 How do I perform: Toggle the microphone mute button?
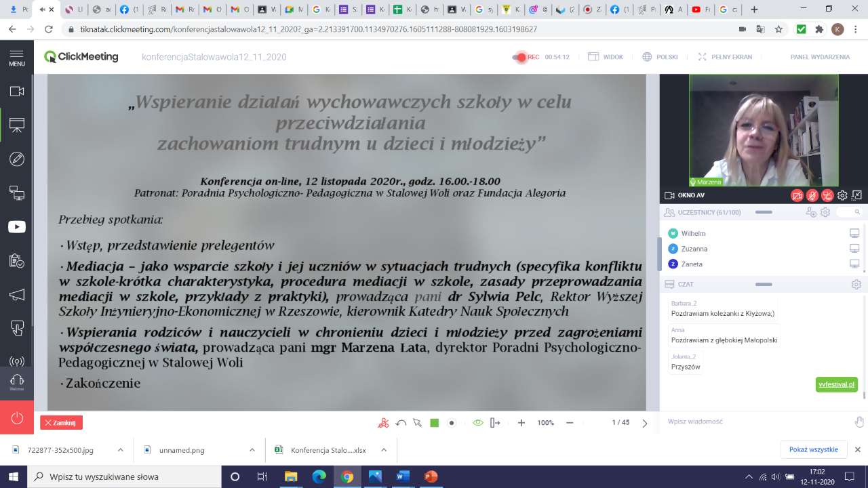[x=812, y=196]
